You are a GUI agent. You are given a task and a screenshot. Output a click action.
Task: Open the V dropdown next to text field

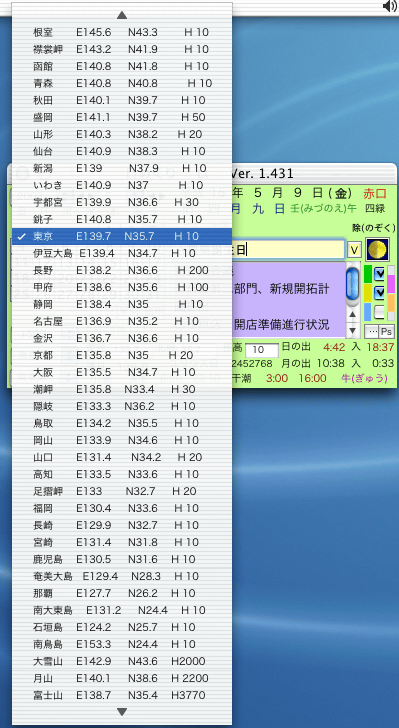354,250
